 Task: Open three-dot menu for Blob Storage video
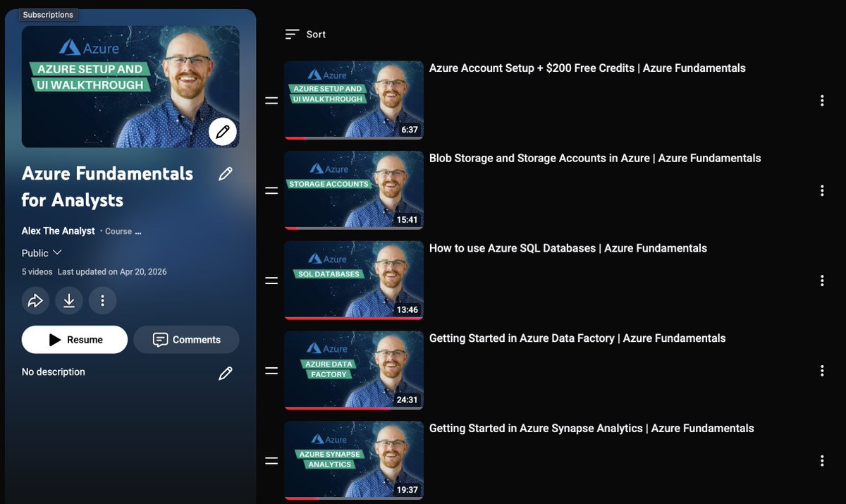tap(822, 190)
